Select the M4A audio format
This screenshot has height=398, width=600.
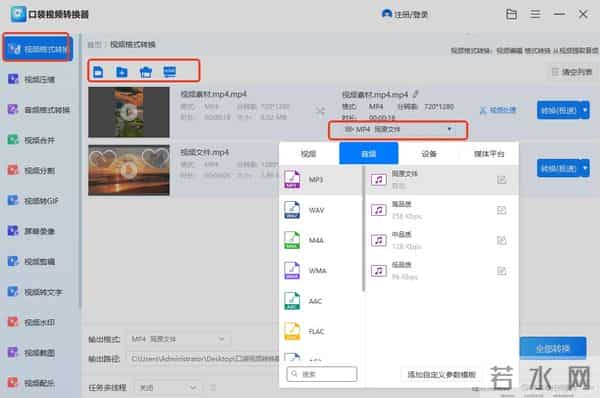(321, 240)
